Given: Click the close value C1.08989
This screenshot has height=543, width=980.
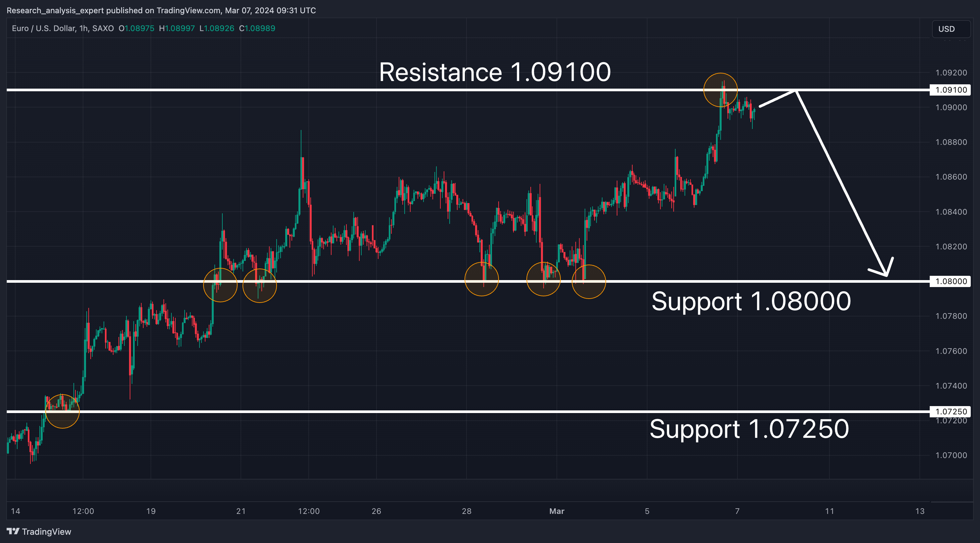Looking at the screenshot, I should click(257, 28).
